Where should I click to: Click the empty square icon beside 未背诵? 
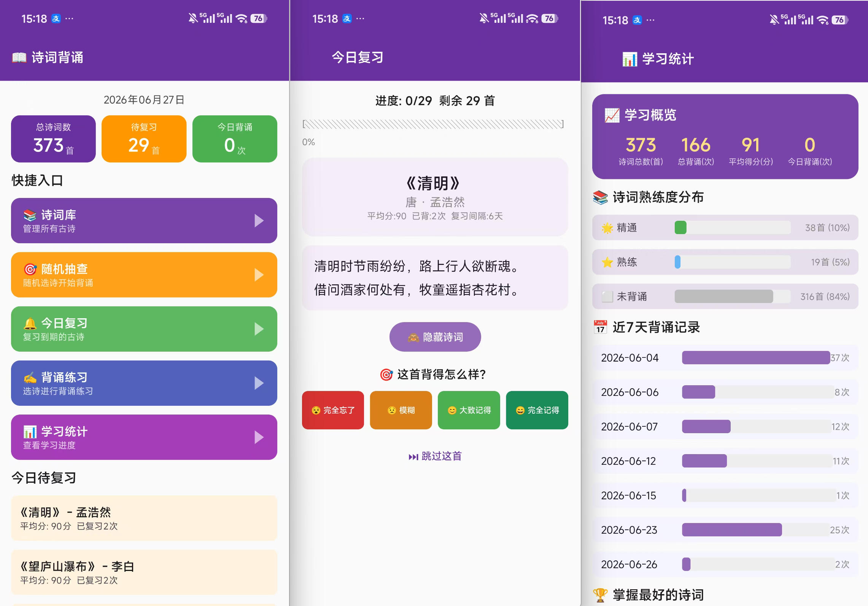pos(607,297)
